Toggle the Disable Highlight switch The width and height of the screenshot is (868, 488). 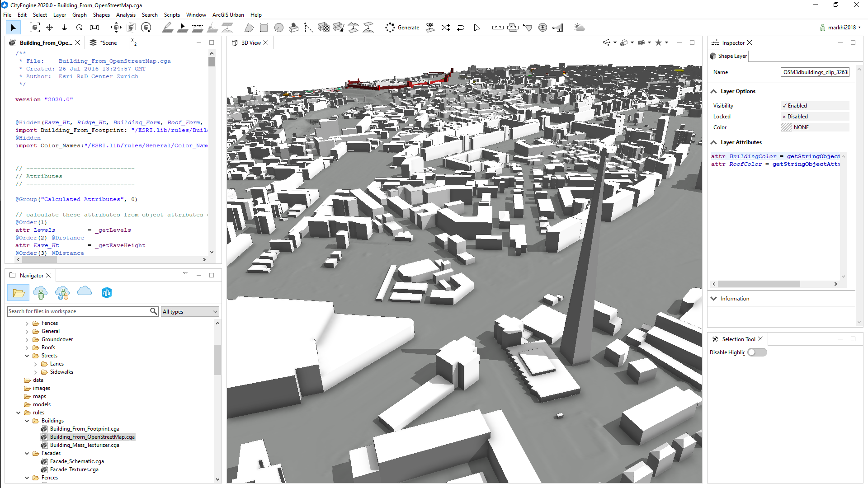point(757,352)
